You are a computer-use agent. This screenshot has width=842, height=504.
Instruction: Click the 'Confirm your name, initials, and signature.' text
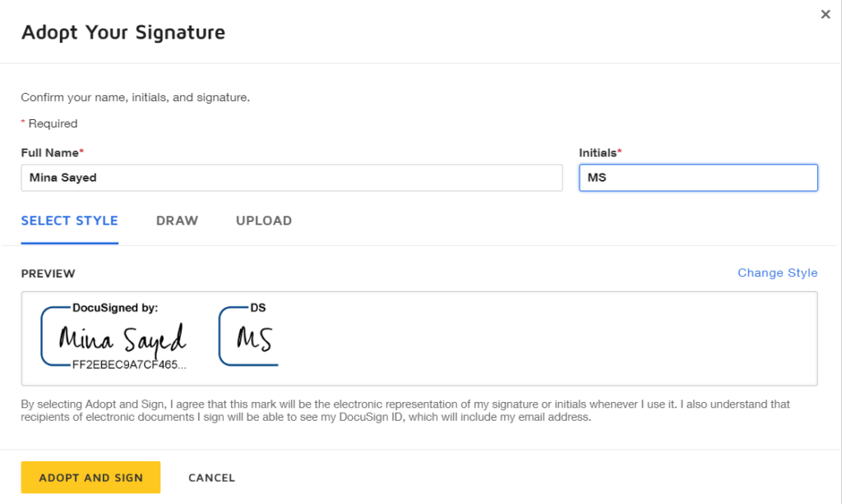tap(136, 98)
